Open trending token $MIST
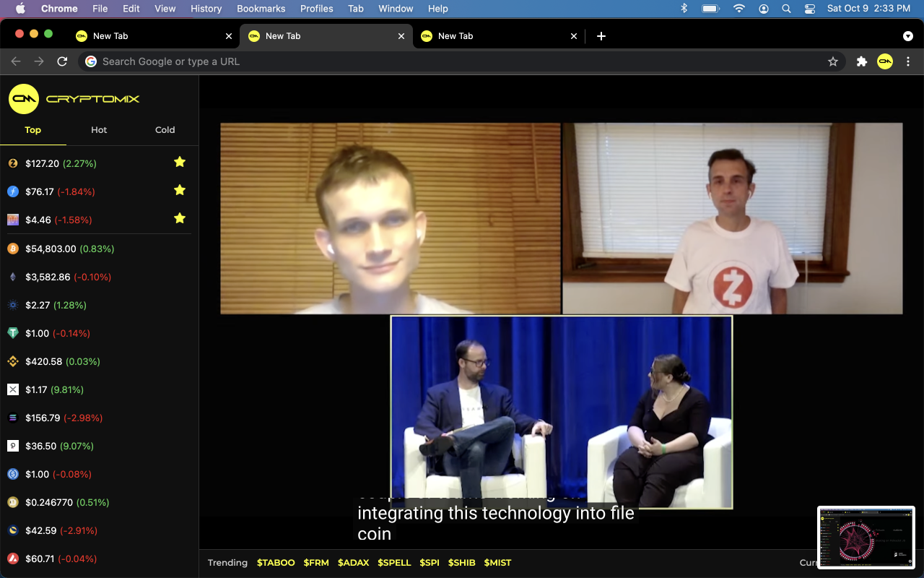This screenshot has height=578, width=924. click(x=497, y=563)
